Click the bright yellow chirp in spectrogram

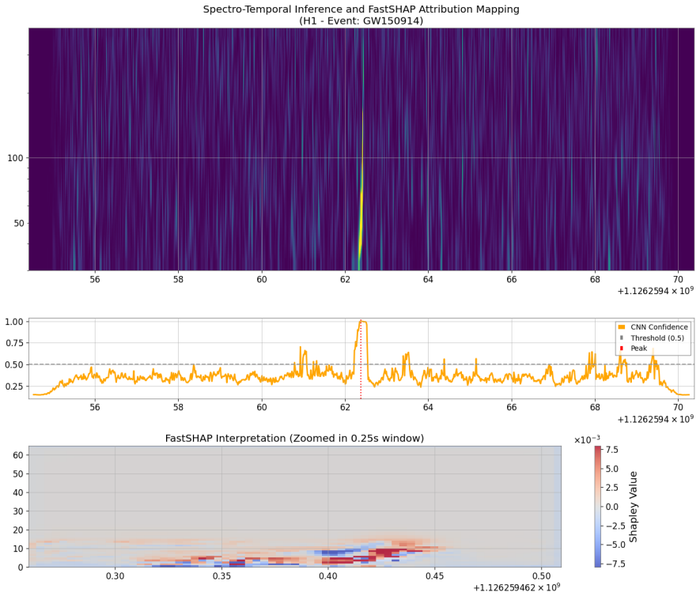coord(361,214)
